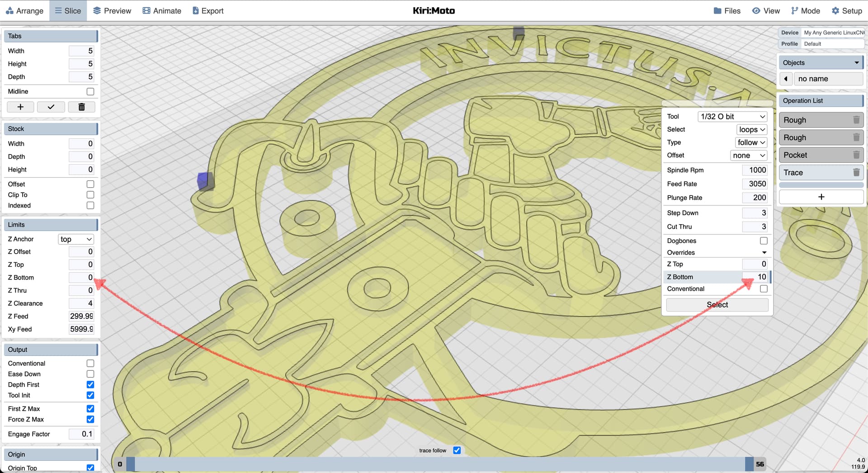Open the Export option
Screen dimensions: 868x473
point(208,11)
